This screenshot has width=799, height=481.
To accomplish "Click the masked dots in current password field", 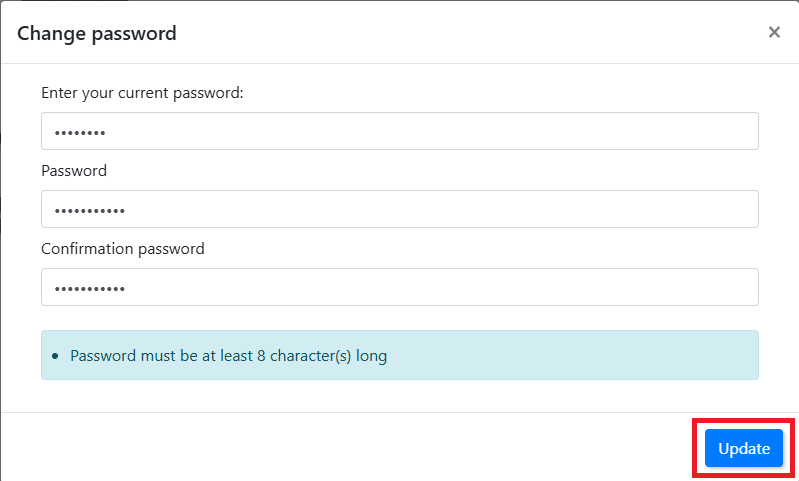I will click(x=80, y=132).
